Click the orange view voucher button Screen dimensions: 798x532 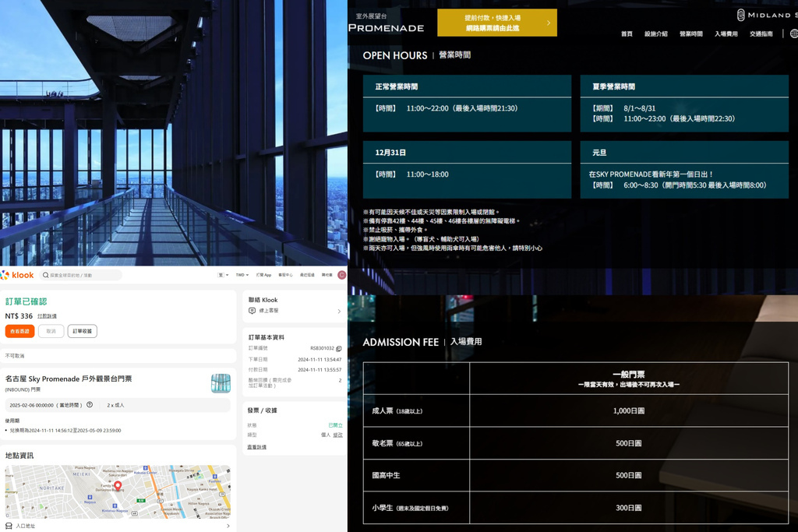click(x=19, y=331)
